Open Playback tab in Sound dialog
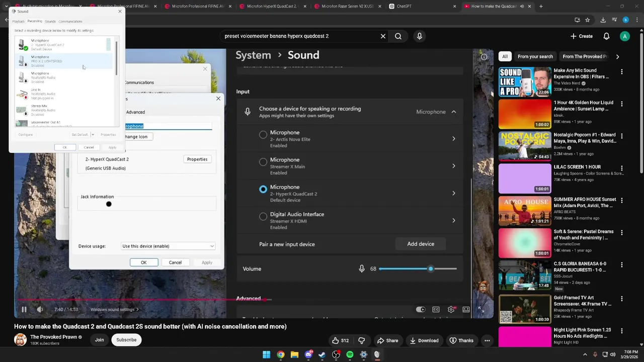Viewport: 644px width, 362px height. (x=19, y=22)
